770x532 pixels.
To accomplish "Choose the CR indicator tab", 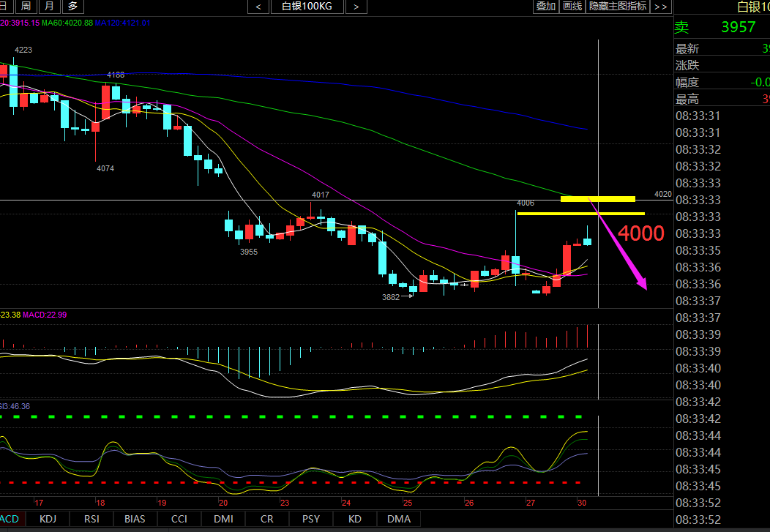I will point(267,519).
